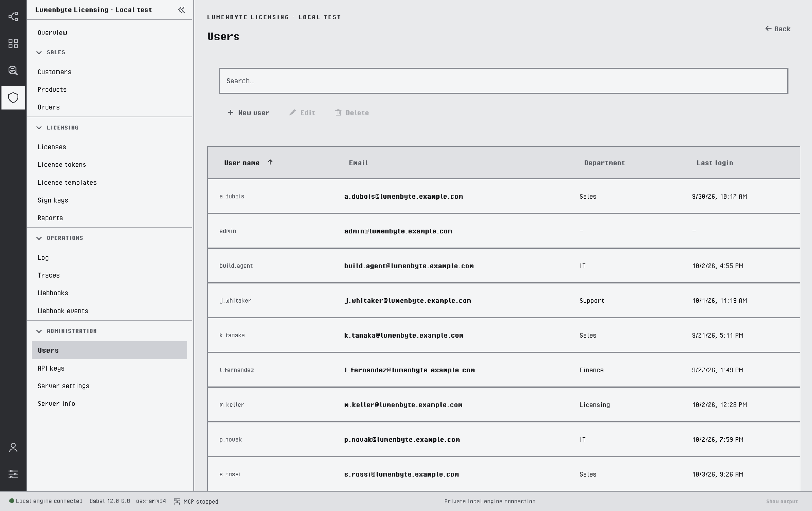Open the search/inspect icon in rail
Image resolution: width=812 pixels, height=511 pixels.
pyautogui.click(x=13, y=70)
